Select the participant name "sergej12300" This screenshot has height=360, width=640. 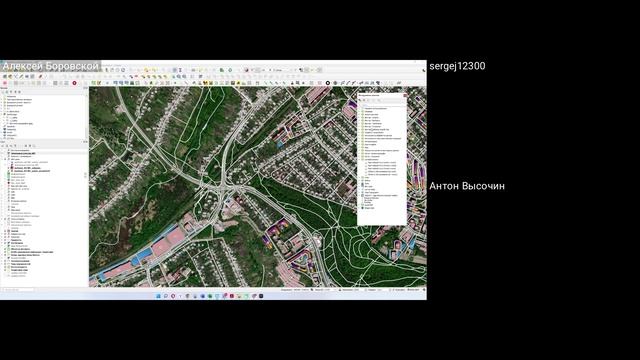[x=457, y=66]
